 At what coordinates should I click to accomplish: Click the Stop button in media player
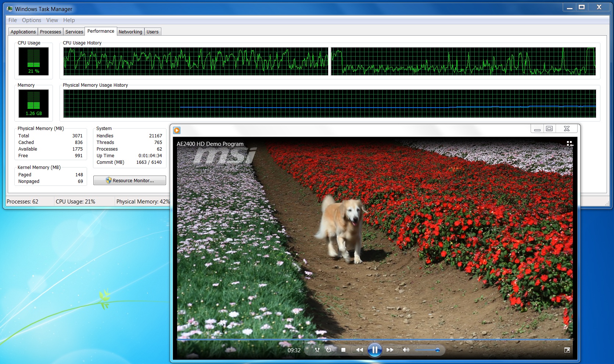coord(343,350)
